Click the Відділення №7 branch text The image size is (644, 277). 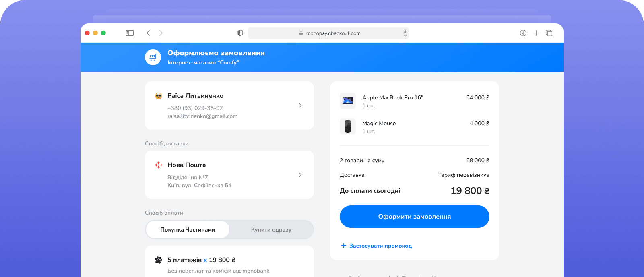coord(188,177)
